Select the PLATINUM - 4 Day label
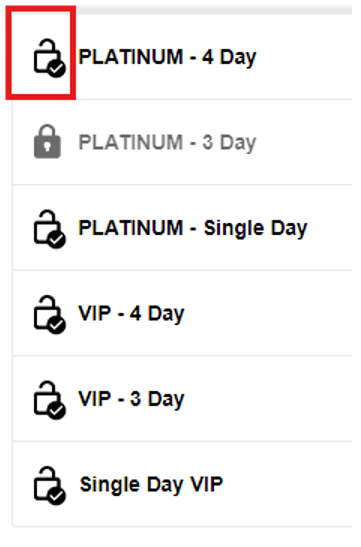Screen dimensions: 361x547 167,57
